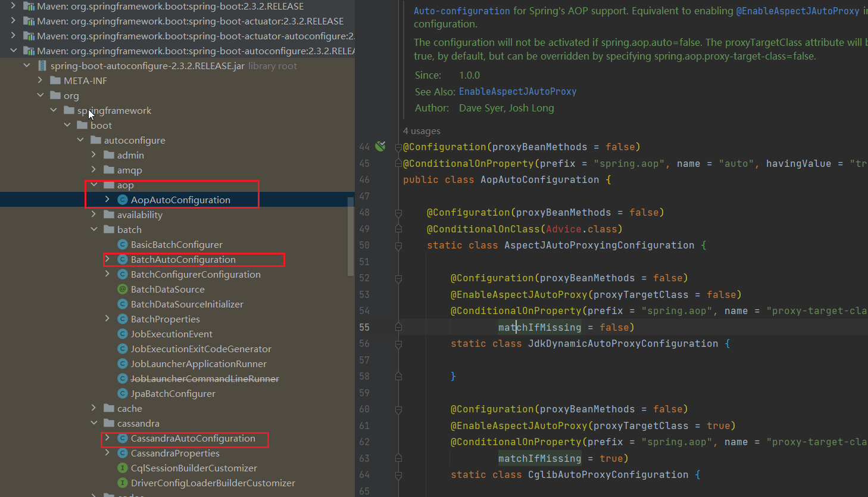Click the project tree vertical scrollbar
The width and height of the screenshot is (868, 497).
351,237
